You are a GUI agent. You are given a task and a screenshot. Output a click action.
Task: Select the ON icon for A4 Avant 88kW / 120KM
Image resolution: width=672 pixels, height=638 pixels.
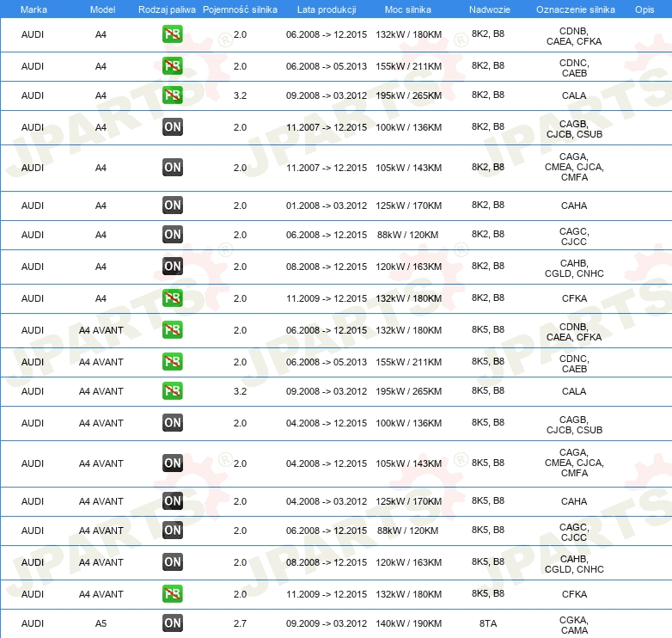point(173,531)
